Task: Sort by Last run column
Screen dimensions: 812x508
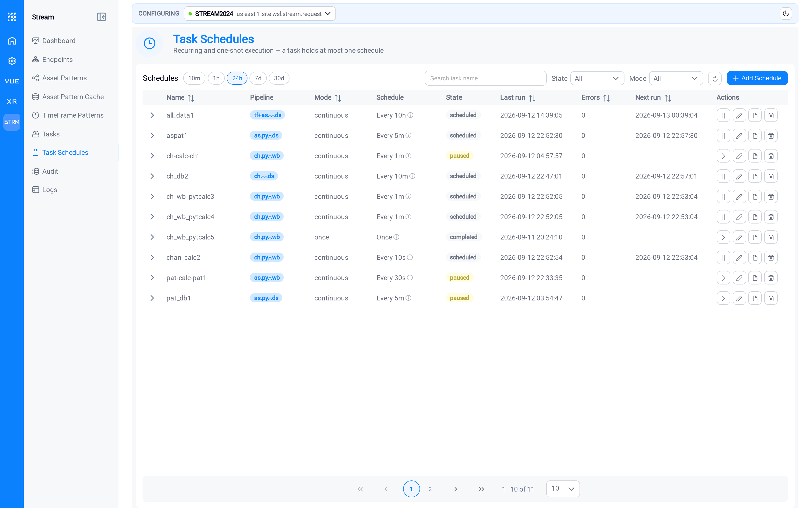Action: coord(532,98)
